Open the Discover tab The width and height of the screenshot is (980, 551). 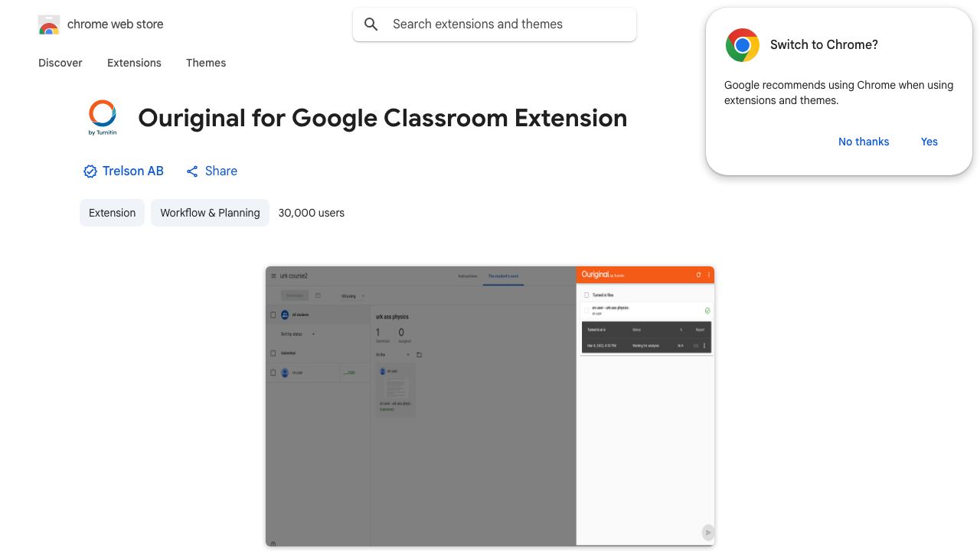(x=60, y=63)
